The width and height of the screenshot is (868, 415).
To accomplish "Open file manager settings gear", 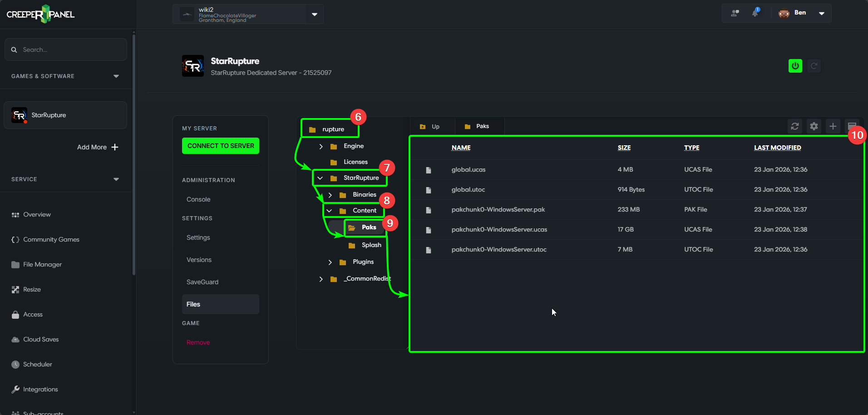I will 814,126.
